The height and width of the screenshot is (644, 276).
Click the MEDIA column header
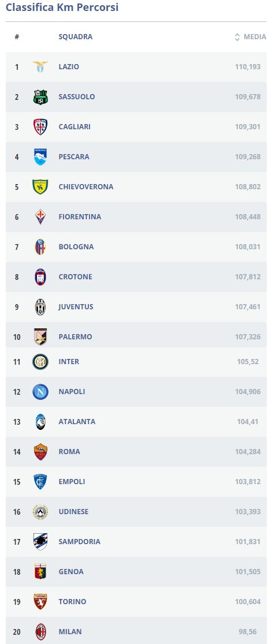click(x=255, y=37)
